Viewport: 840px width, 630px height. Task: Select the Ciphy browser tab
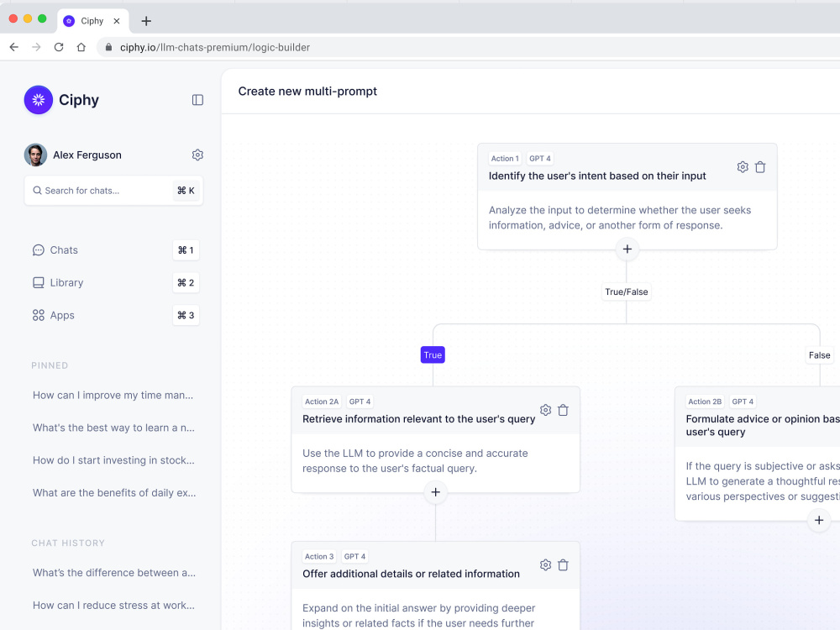(92, 22)
